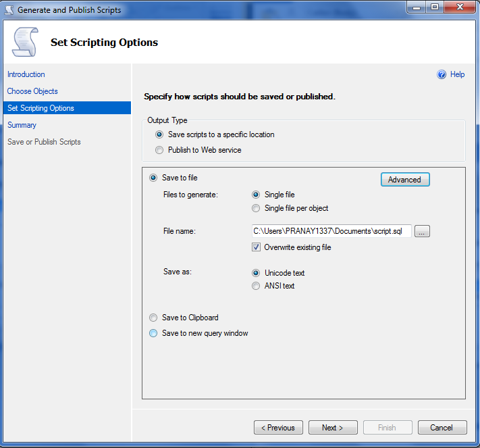Go to the Choose Objects step
Image resolution: width=480 pixels, height=448 pixels.
click(32, 91)
